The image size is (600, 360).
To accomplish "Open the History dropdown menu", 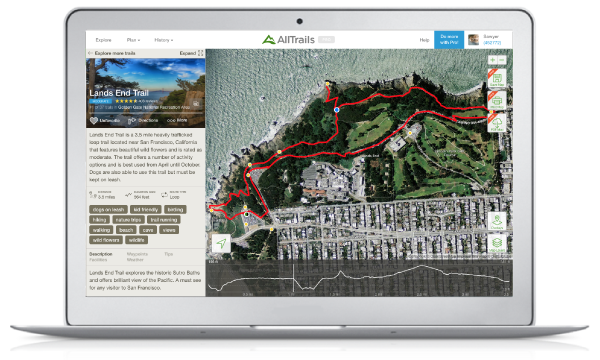I will coord(163,40).
